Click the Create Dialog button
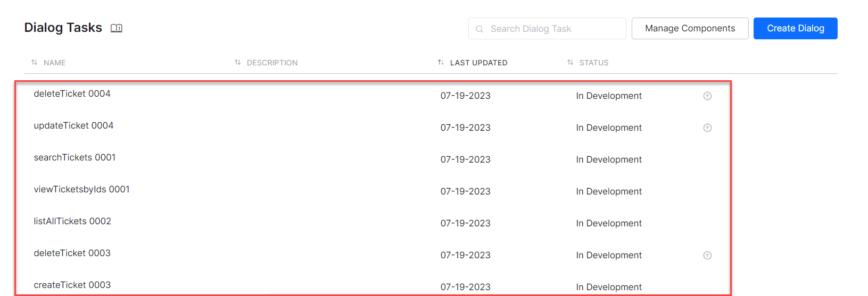Screen dimensions: 868x296 pos(795,29)
